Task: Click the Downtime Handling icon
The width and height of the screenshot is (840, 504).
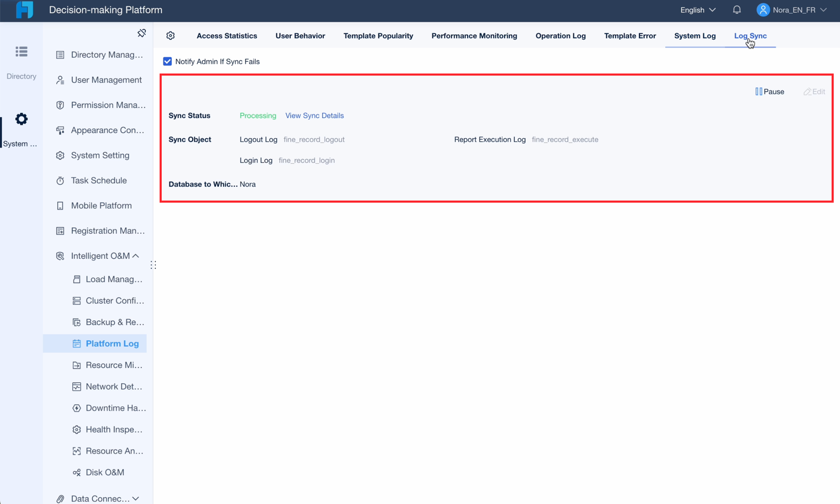Action: pyautogui.click(x=77, y=408)
